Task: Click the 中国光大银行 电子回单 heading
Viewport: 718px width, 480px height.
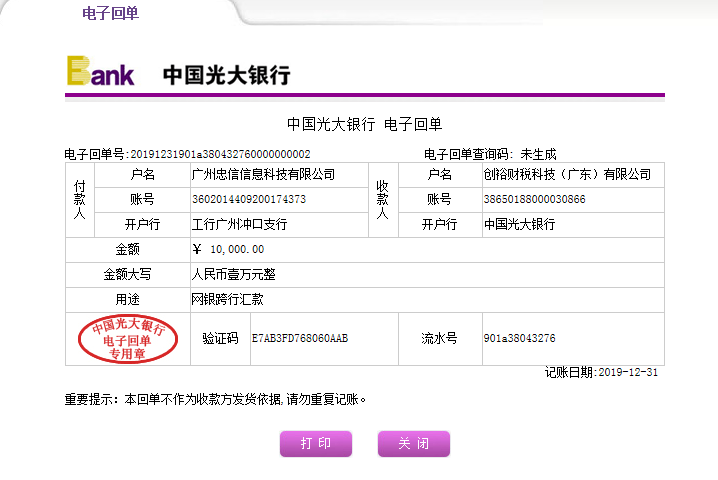Action: [x=364, y=124]
